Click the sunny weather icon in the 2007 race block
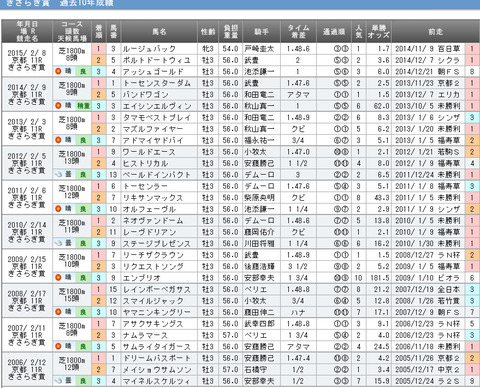 (58, 347)
